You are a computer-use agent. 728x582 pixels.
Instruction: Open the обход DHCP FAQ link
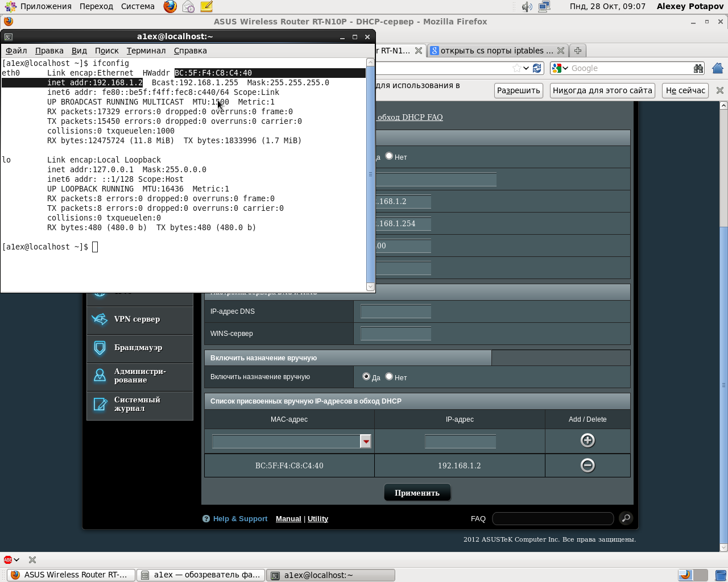tap(410, 117)
